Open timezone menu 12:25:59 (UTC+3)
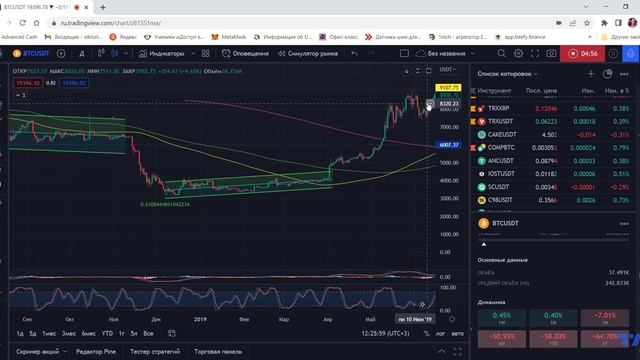Viewport: 640px width, 360px height. 385,333
